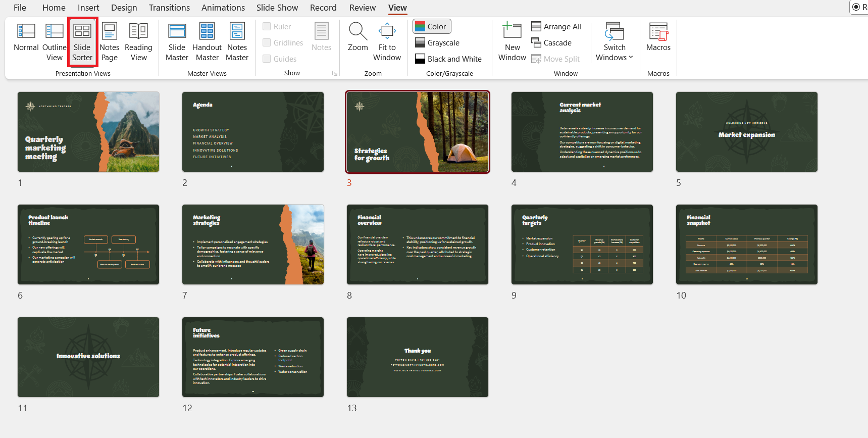This screenshot has height=438, width=868.
Task: Open the Show group dialog launcher
Action: coord(335,73)
